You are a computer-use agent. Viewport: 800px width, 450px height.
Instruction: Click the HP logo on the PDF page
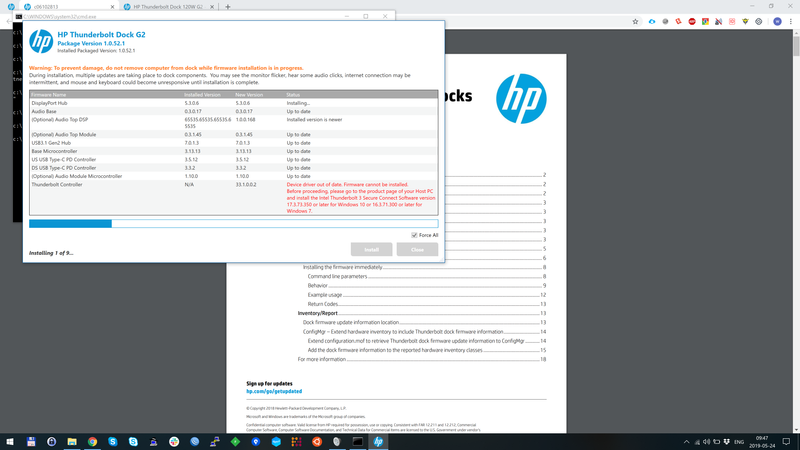521,98
